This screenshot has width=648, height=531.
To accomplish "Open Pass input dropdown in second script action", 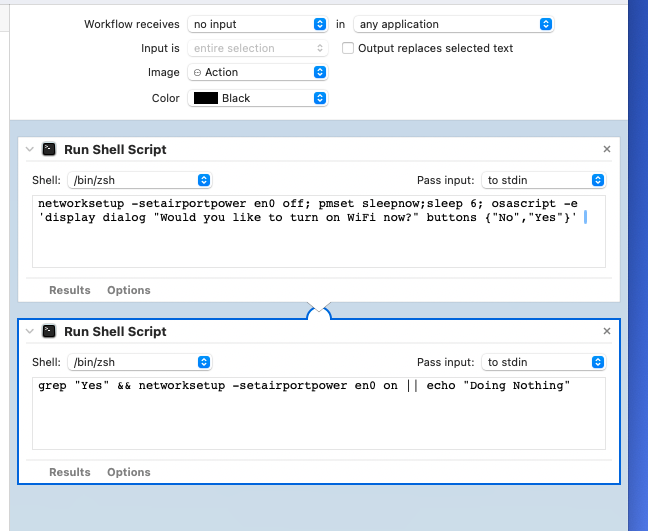I will (543, 362).
